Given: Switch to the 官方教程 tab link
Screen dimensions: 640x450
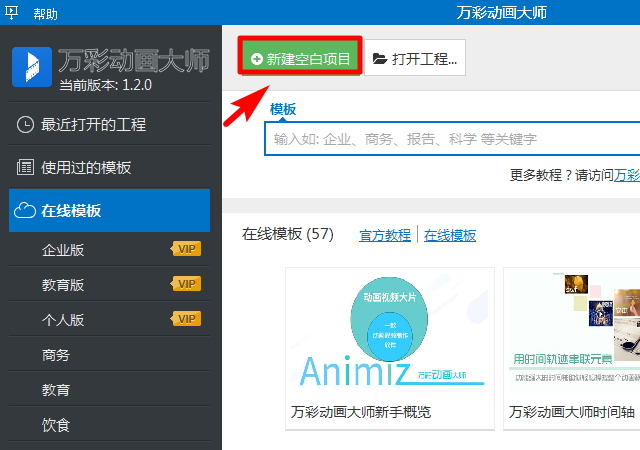Looking at the screenshot, I should pyautogui.click(x=385, y=235).
